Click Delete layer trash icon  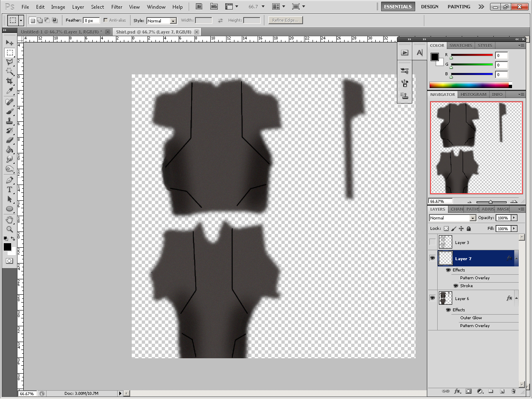click(x=513, y=391)
